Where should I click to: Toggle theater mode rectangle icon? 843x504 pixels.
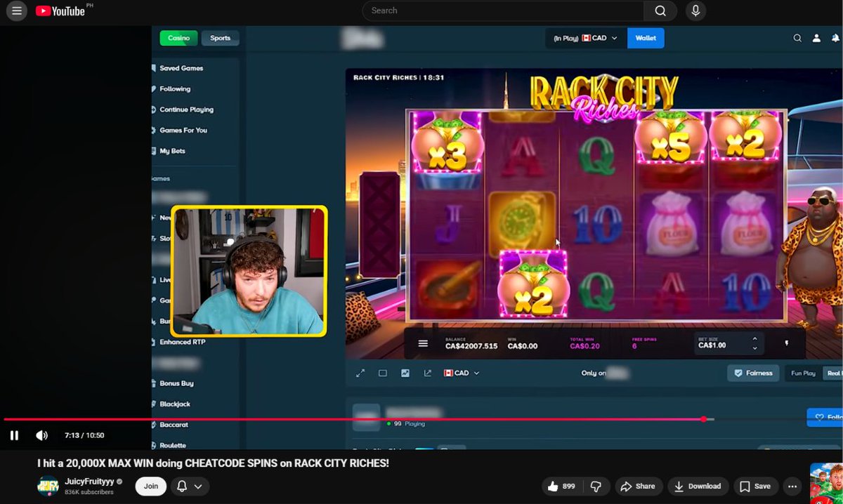[383, 373]
